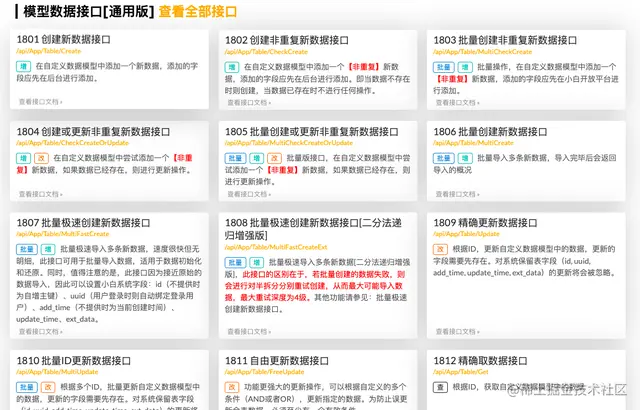The image size is (640, 410).
Task: Open 查看接口文档 in card 1803
Action: pyautogui.click(x=458, y=102)
